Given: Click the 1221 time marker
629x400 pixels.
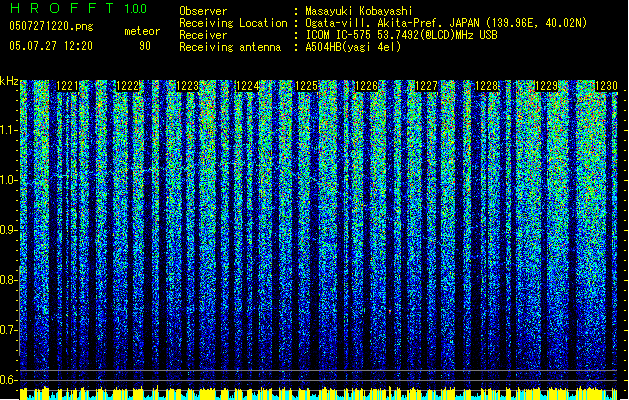Looking at the screenshot, I should [x=67, y=86].
